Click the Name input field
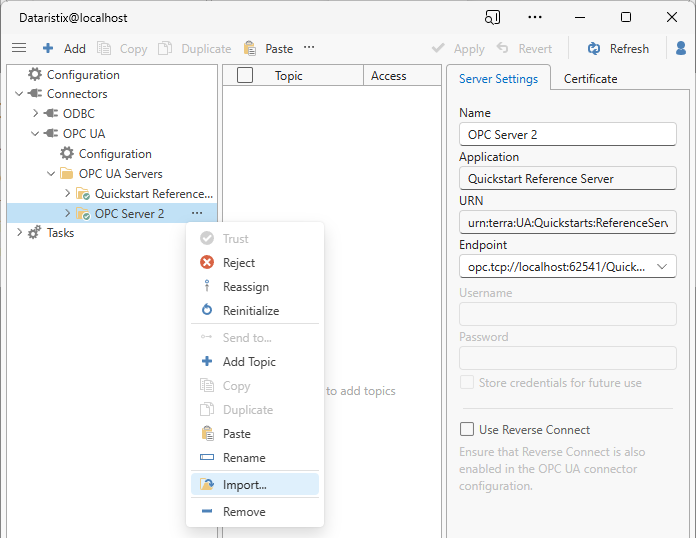This screenshot has height=538, width=696. 567,135
